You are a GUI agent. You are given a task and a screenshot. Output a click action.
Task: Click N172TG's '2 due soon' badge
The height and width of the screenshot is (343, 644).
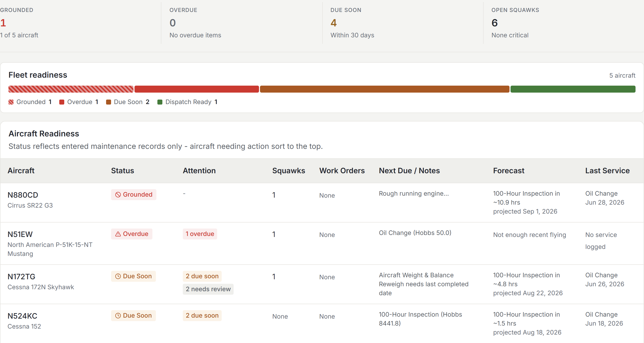[202, 276]
